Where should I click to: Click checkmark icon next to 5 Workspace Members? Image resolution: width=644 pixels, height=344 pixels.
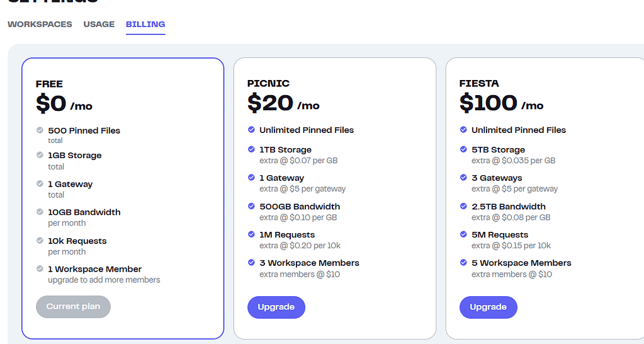(463, 263)
